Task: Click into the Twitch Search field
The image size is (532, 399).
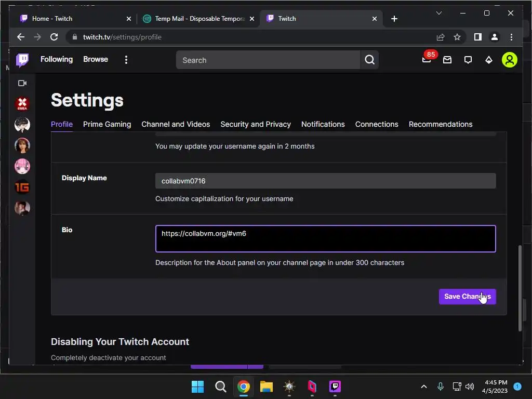Action: (268, 60)
